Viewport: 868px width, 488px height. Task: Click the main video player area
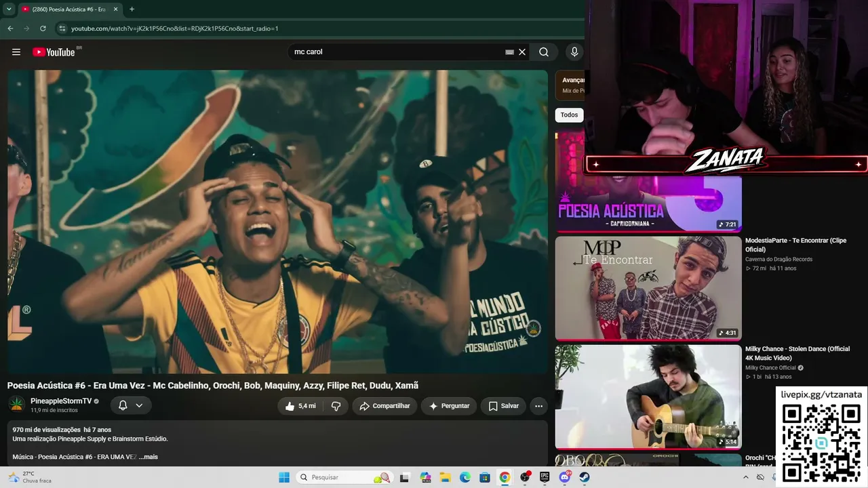(x=277, y=222)
